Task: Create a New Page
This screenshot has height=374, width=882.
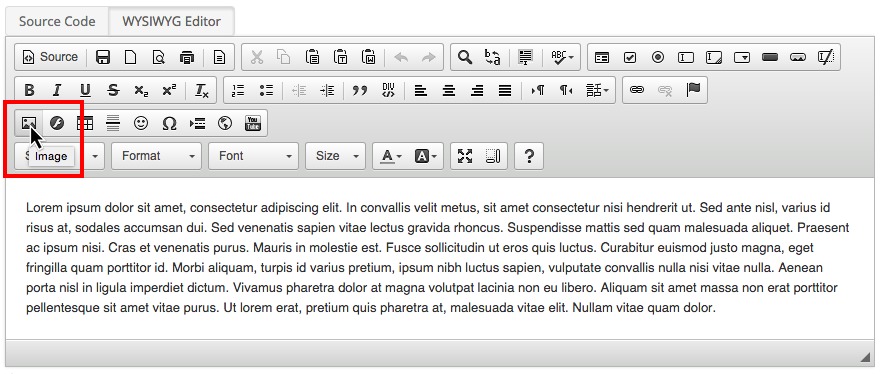Action: [130, 57]
